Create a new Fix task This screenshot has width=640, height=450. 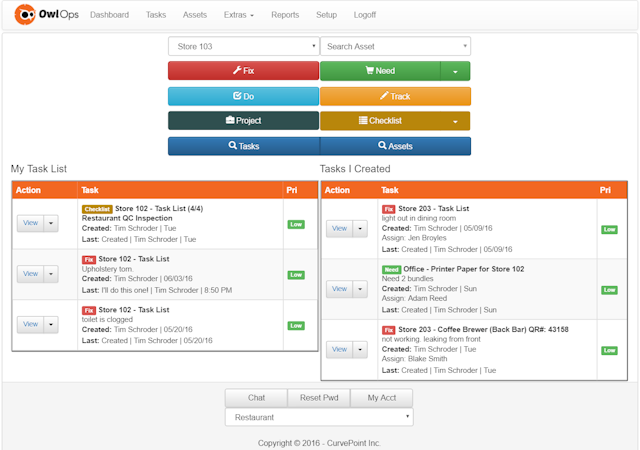pos(244,71)
